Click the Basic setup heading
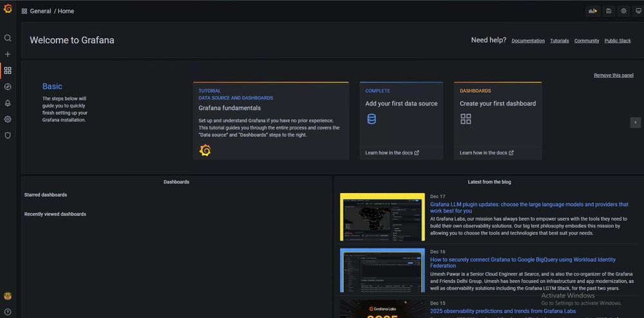This screenshot has width=644, height=318. [x=52, y=86]
